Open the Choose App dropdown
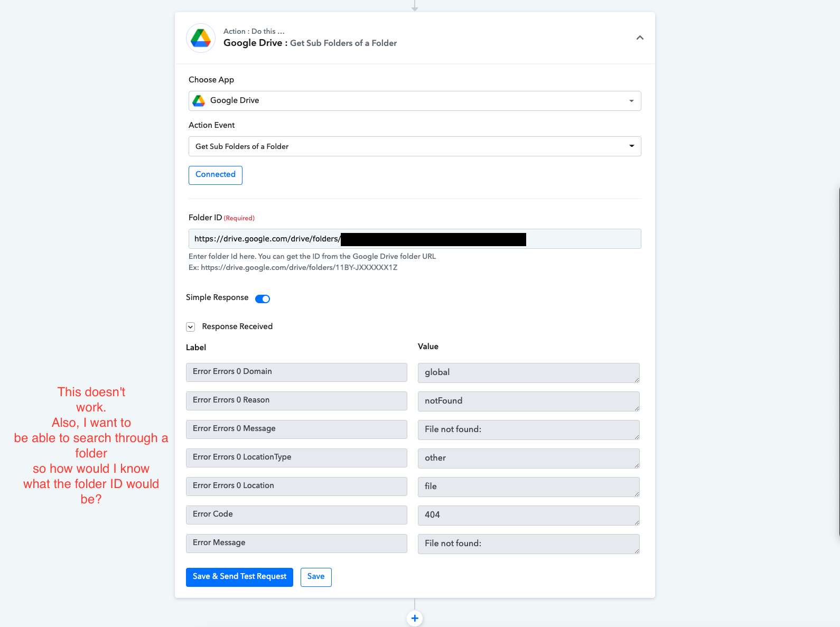Viewport: 840px width, 627px height. coord(415,101)
